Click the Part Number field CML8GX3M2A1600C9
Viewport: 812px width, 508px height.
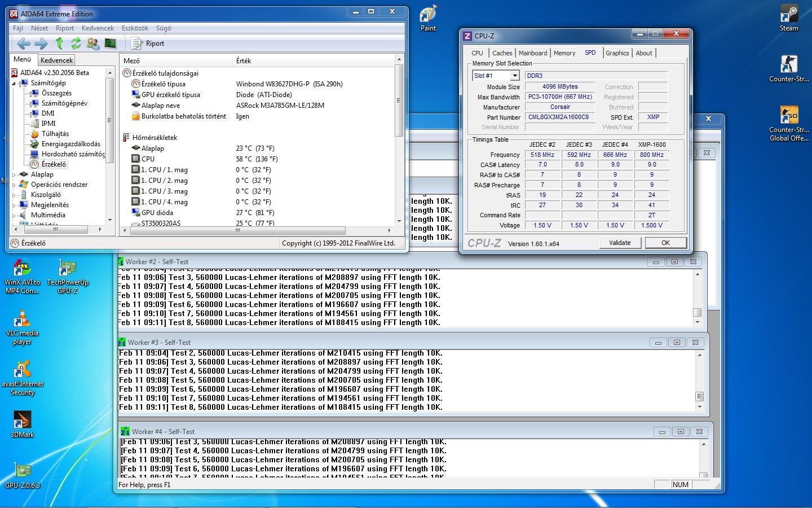(559, 117)
